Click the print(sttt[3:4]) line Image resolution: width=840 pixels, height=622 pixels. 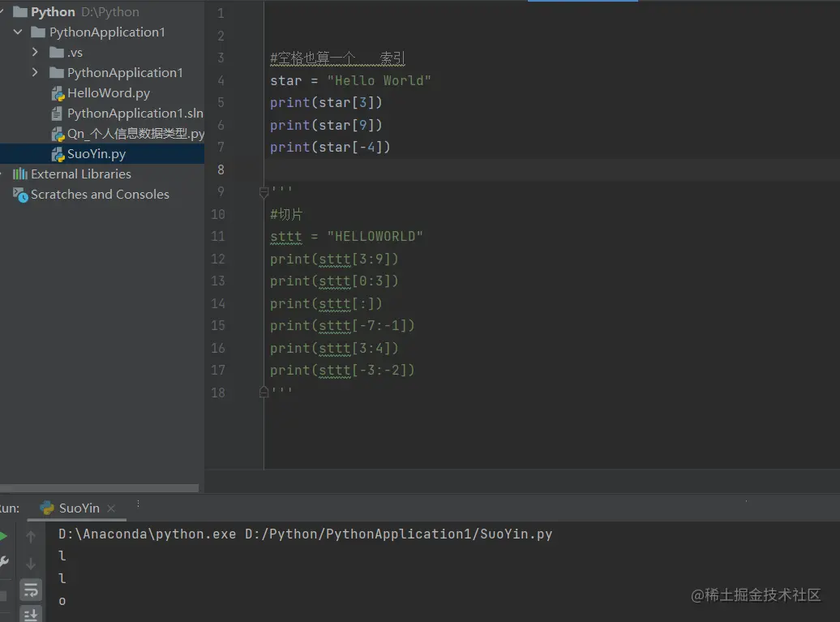(334, 348)
